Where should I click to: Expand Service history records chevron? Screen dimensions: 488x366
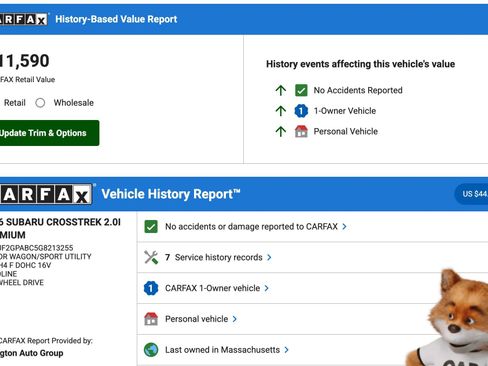[269, 257]
